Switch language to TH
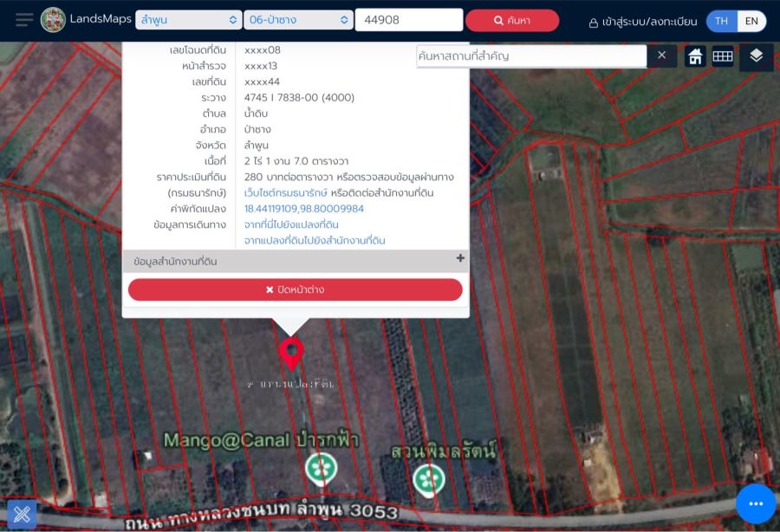The image size is (780, 532). 721,21
